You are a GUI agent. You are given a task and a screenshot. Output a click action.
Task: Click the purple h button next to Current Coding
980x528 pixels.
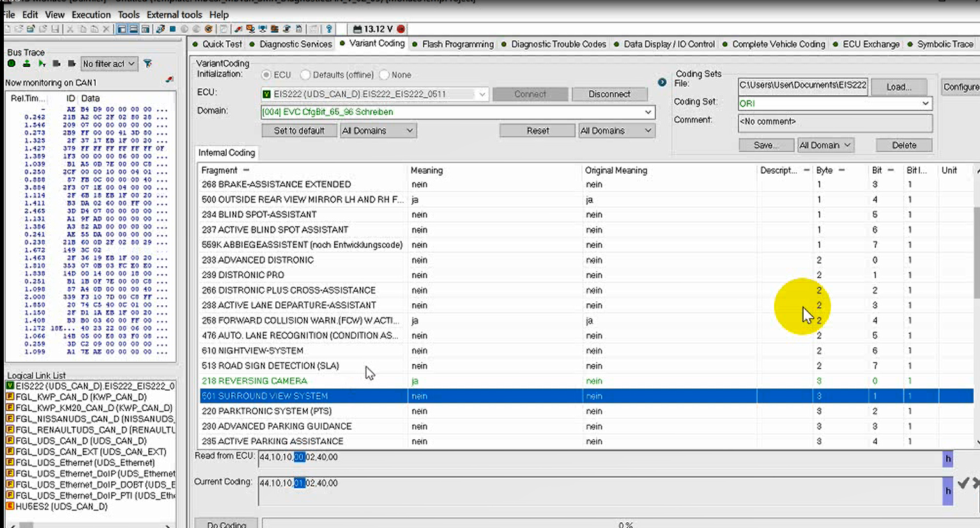(948, 491)
